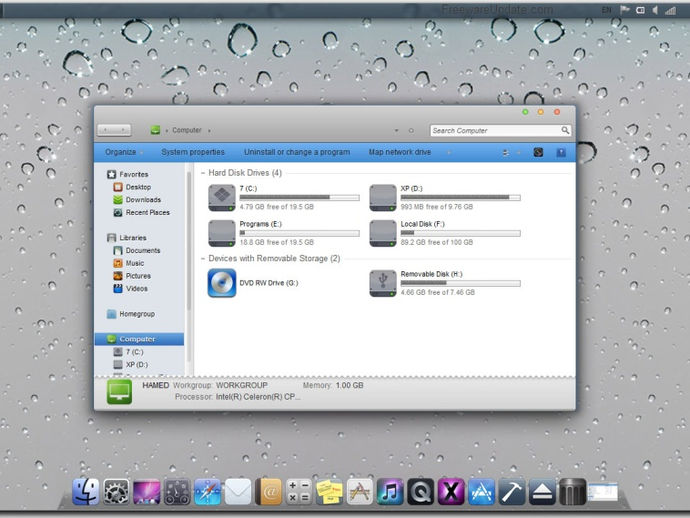Open Time Machine clock icon in dock
Image resolution: width=690 pixels, height=518 pixels.
pyautogui.click(x=177, y=492)
